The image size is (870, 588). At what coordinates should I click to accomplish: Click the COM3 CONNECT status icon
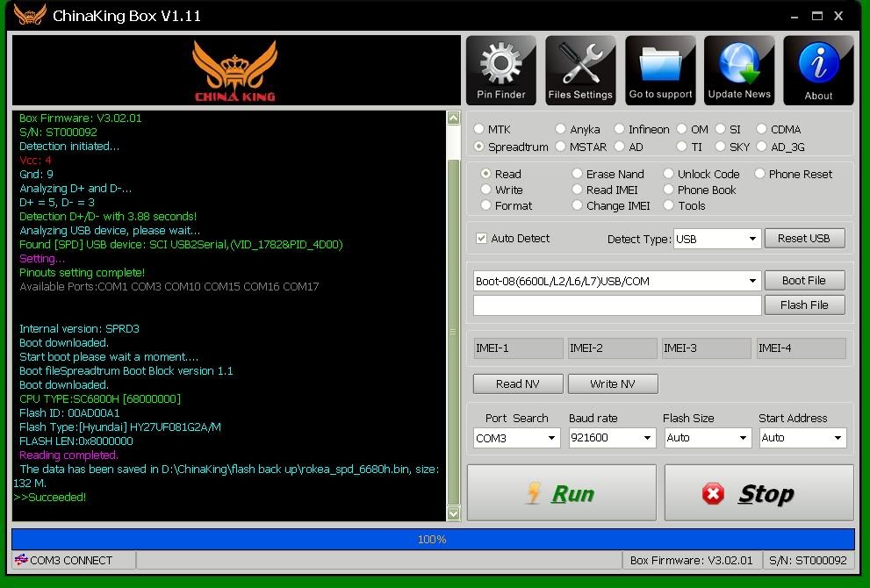click(x=21, y=560)
